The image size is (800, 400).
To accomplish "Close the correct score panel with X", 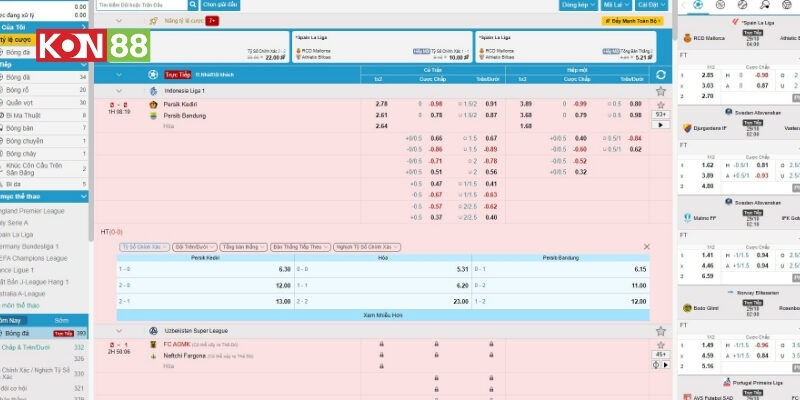I will point(646,246).
